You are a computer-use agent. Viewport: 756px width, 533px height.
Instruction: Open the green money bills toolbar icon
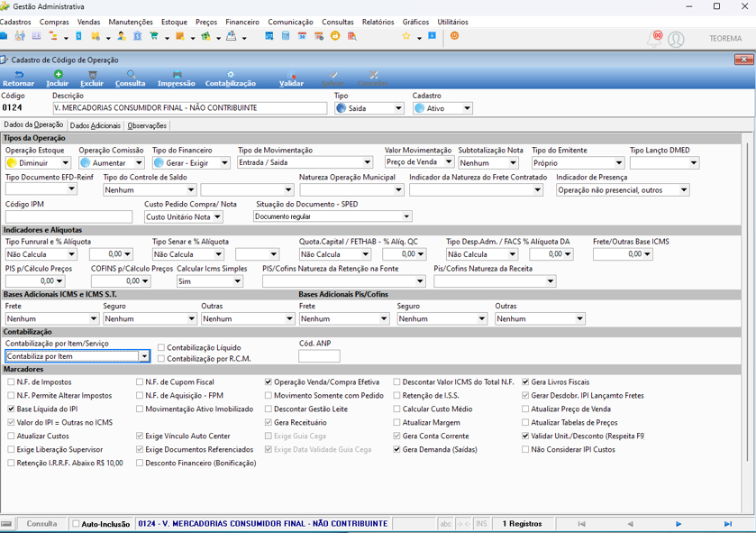(x=205, y=36)
